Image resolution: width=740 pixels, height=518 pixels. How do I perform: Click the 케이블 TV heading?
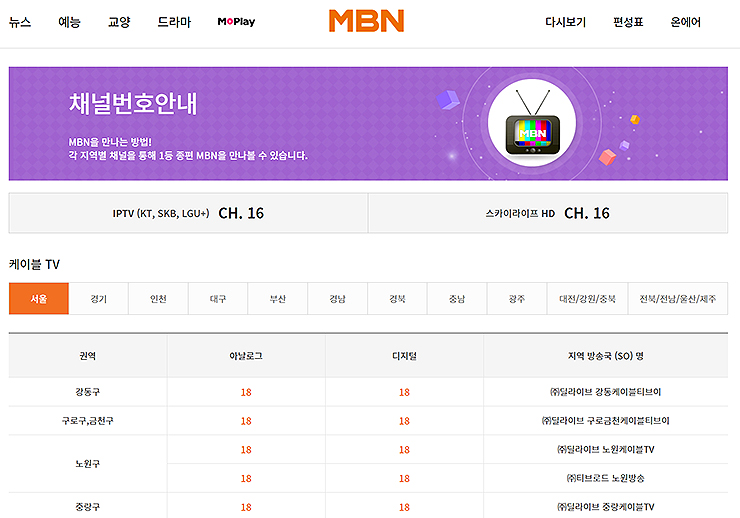coord(34,264)
